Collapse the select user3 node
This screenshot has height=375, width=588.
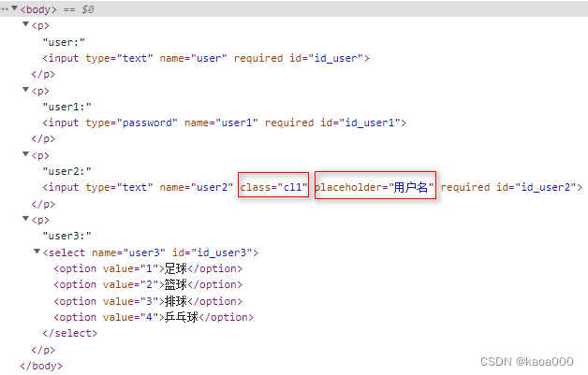coord(37,252)
